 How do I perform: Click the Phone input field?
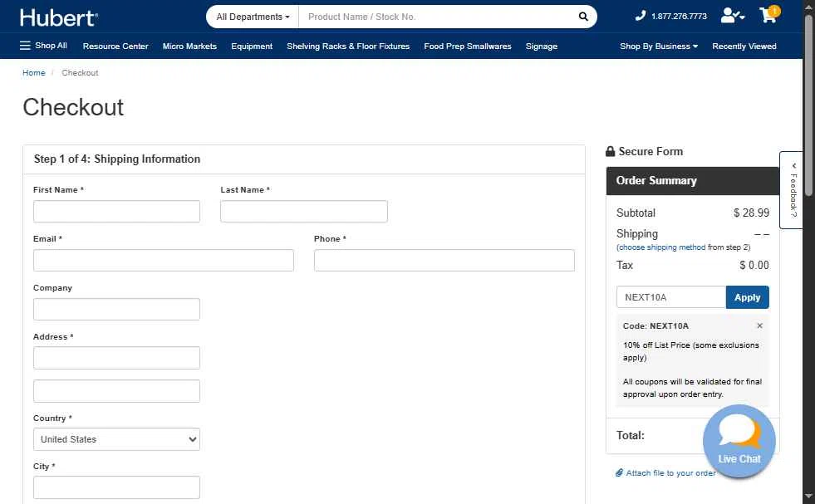pyautogui.click(x=444, y=261)
